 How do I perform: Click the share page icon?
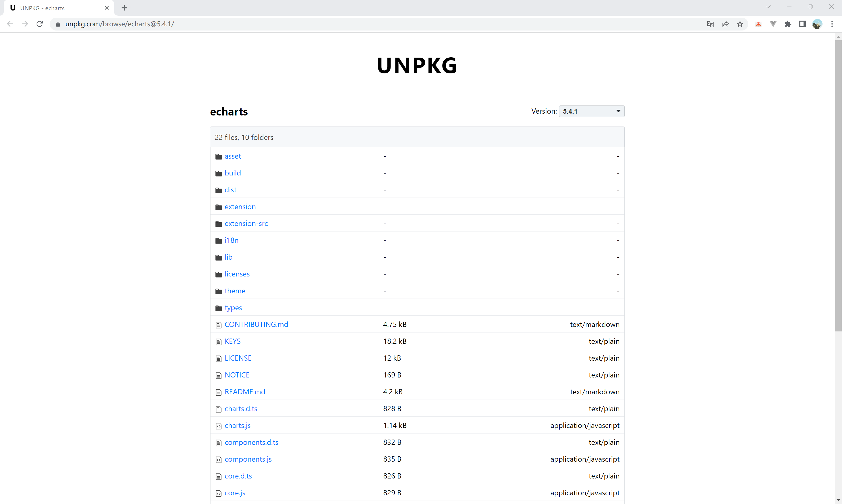click(x=725, y=24)
